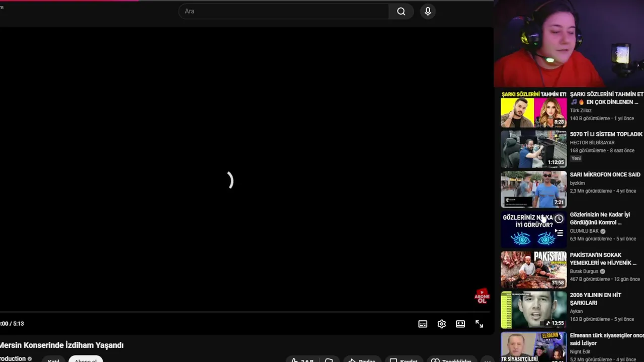Open 2006 Yılının En Hit Şarkıları thumbnail
Image resolution: width=644 pixels, height=362 pixels.
click(x=533, y=310)
